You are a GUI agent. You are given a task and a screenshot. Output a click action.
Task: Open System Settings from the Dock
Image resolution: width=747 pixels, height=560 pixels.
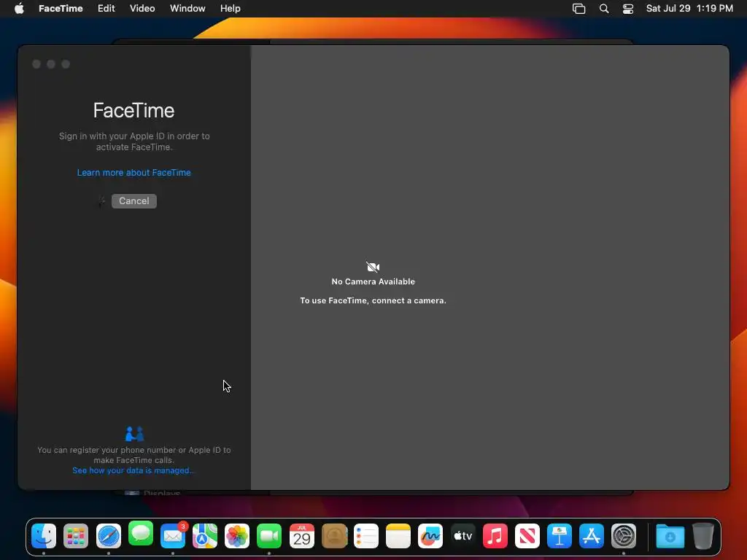click(624, 536)
